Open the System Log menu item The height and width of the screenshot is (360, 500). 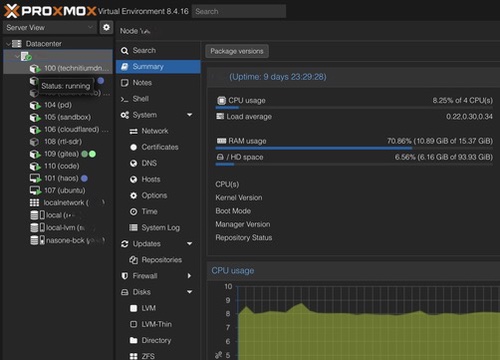[x=158, y=228]
